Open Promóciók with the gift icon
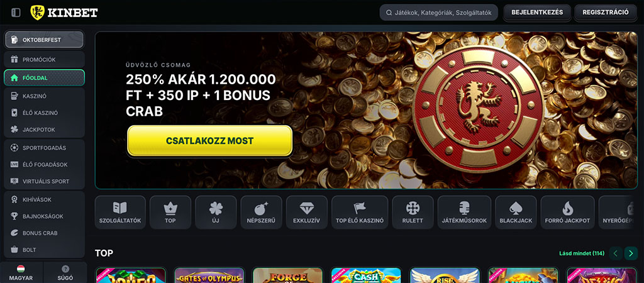The image size is (644, 283). tap(45, 60)
